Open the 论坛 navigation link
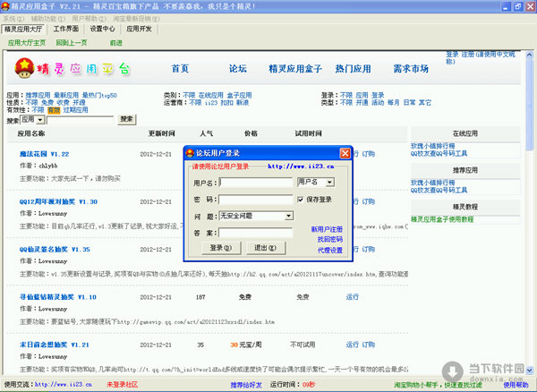The image size is (537, 392). point(238,69)
